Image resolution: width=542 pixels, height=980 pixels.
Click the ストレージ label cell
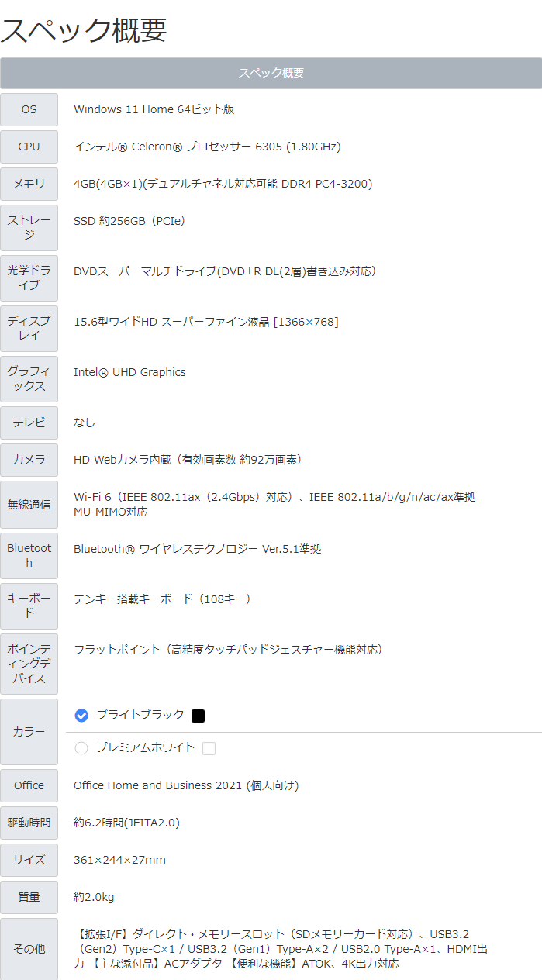point(29,228)
